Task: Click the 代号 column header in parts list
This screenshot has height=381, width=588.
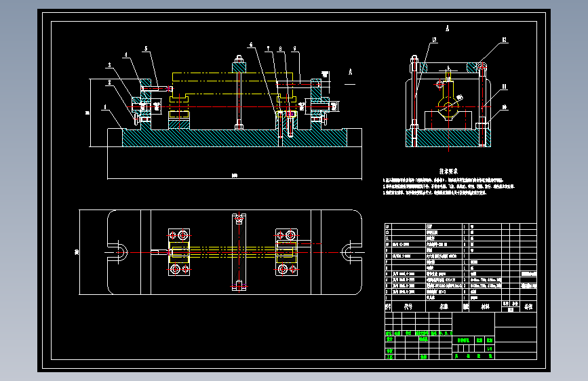Action: tap(408, 306)
